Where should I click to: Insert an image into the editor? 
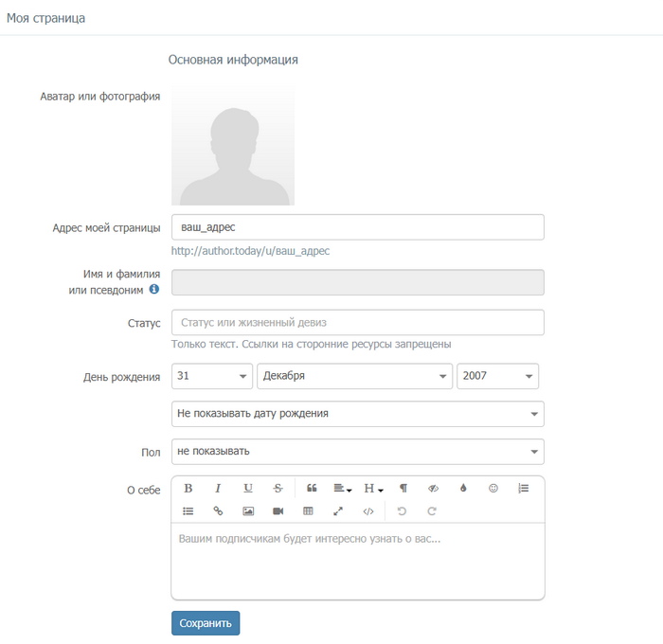[248, 511]
